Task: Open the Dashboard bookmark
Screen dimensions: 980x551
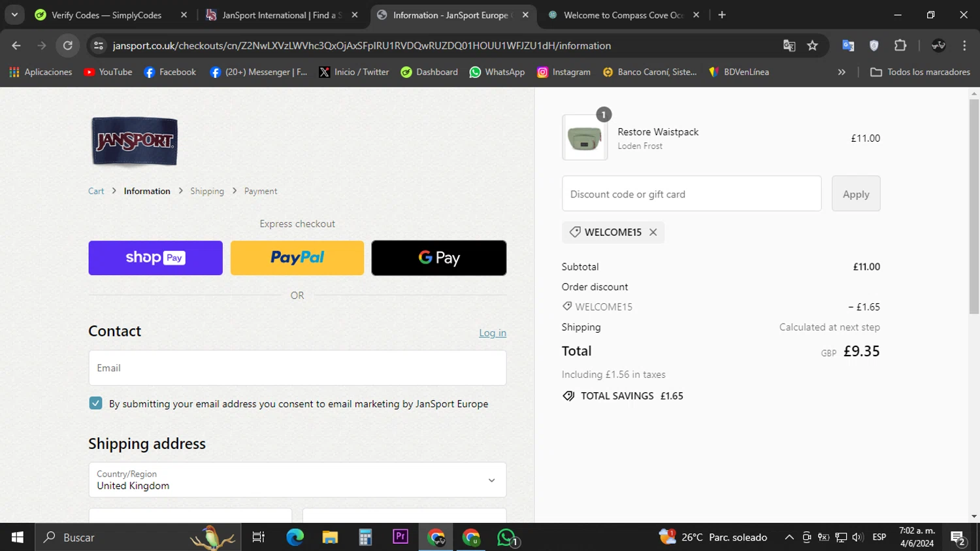Action: click(x=429, y=72)
